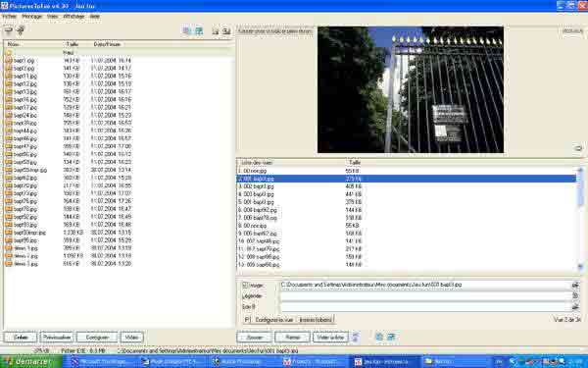Screen dimensions: 588x368
Task: Click the move-slide arrows beside Vider la liste
Action: coord(356,337)
